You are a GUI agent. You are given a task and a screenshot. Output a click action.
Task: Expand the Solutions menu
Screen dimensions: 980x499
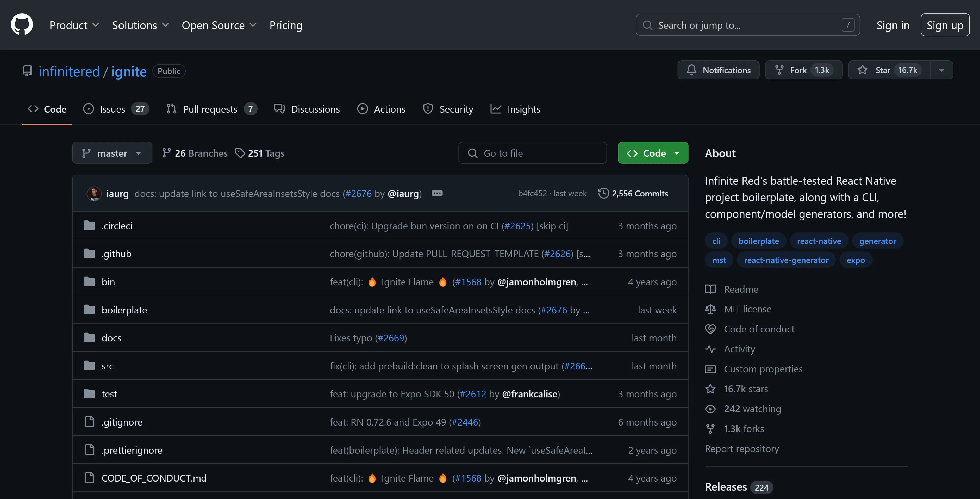(140, 25)
